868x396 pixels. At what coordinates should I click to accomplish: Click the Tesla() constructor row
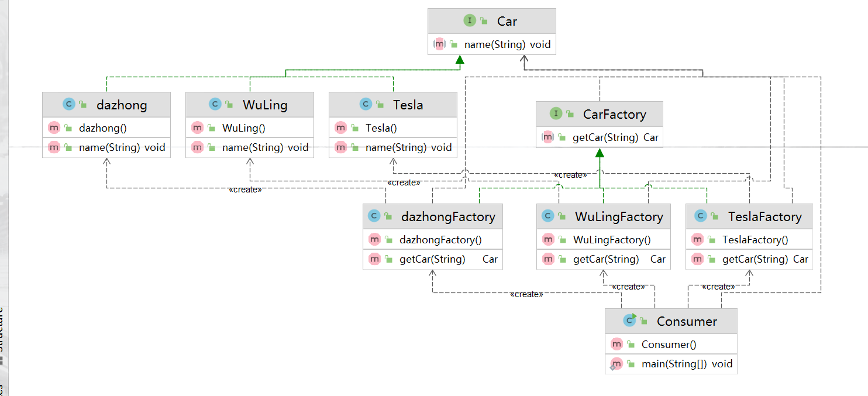click(x=393, y=128)
